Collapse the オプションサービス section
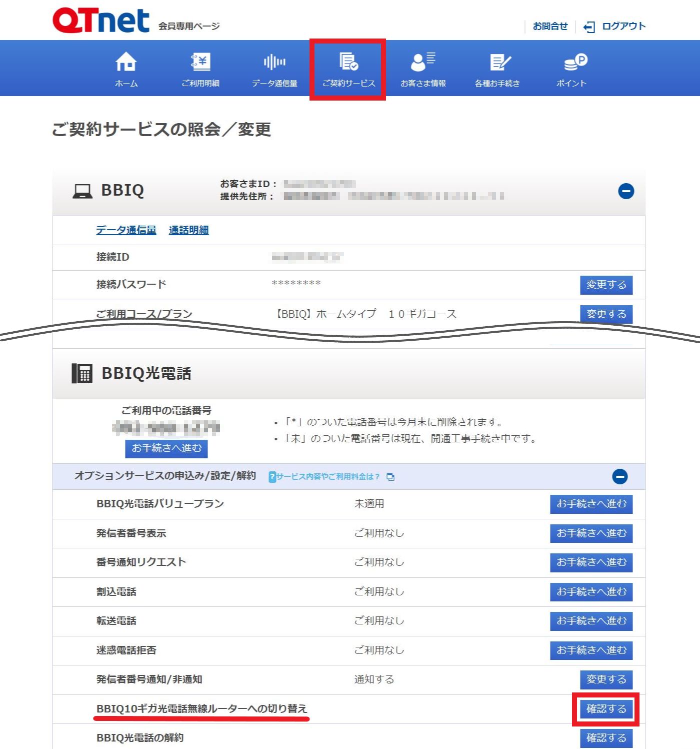Screen dimensions: 700x749 point(620,477)
